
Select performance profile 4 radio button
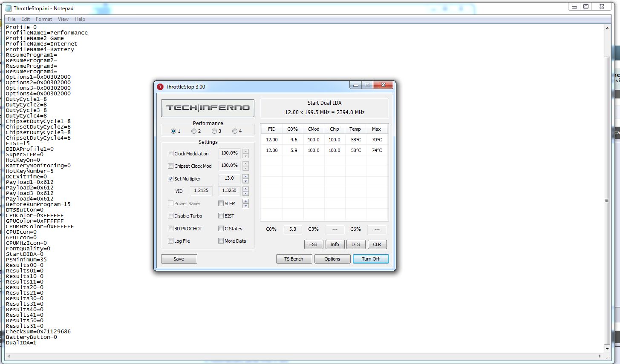[x=235, y=131]
